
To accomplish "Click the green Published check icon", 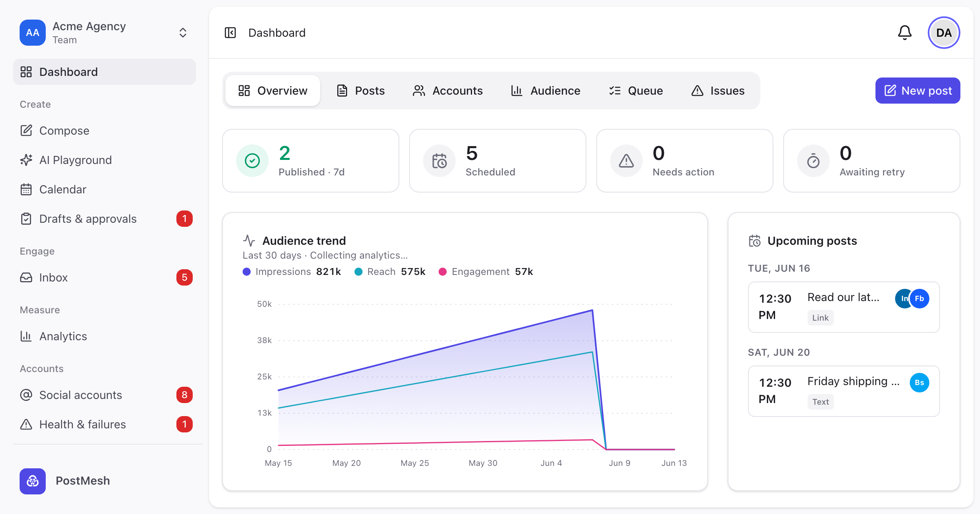I will tap(252, 161).
